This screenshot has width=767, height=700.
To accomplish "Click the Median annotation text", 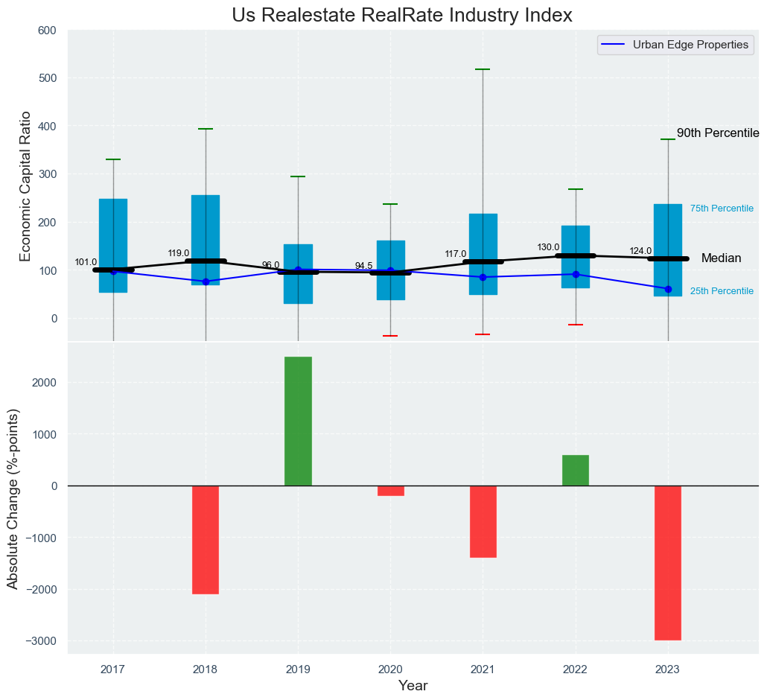I will (721, 258).
